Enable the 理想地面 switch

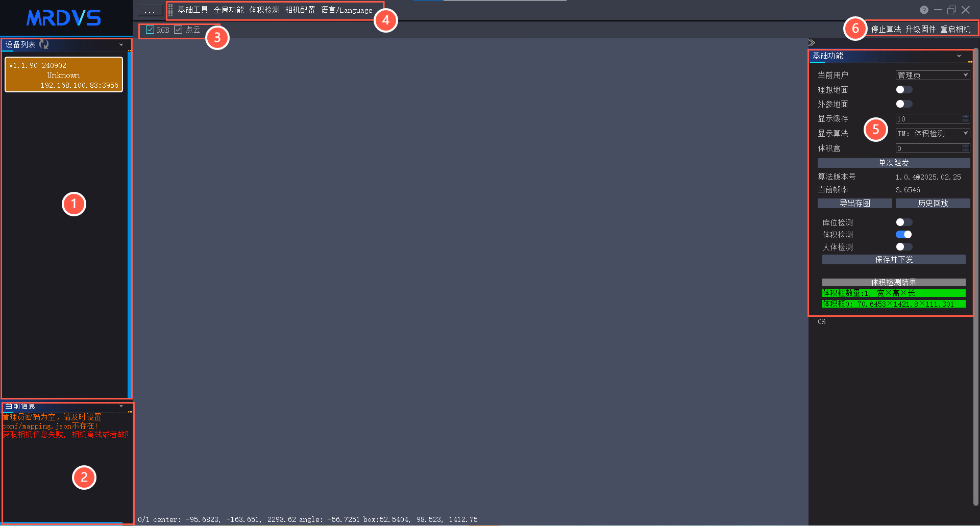point(904,90)
